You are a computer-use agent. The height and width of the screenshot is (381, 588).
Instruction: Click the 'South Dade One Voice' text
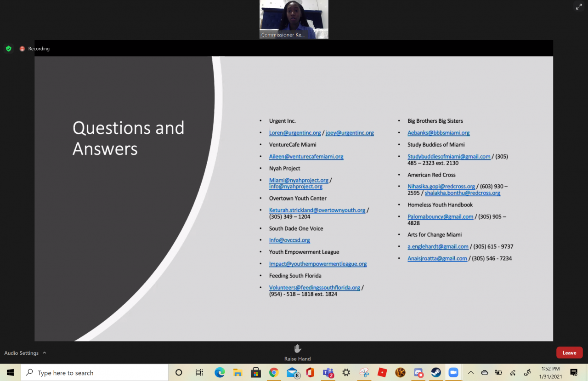click(296, 228)
